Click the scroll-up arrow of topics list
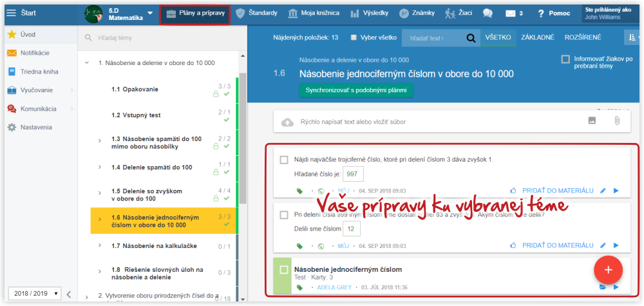The width and height of the screenshot is (644, 306). [x=242, y=56]
